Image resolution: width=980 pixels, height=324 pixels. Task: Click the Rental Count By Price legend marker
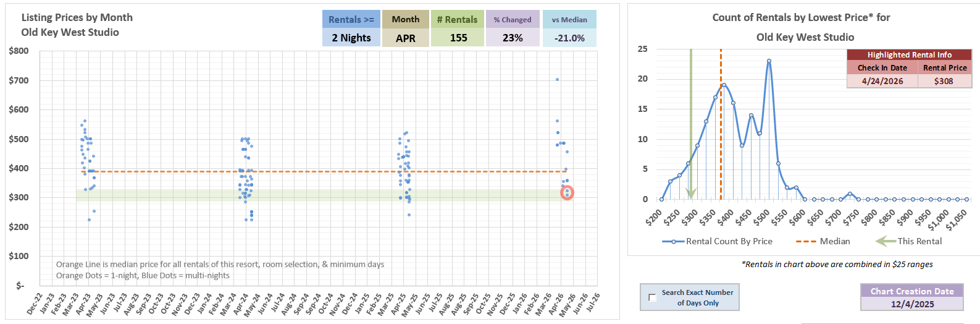tap(672, 241)
